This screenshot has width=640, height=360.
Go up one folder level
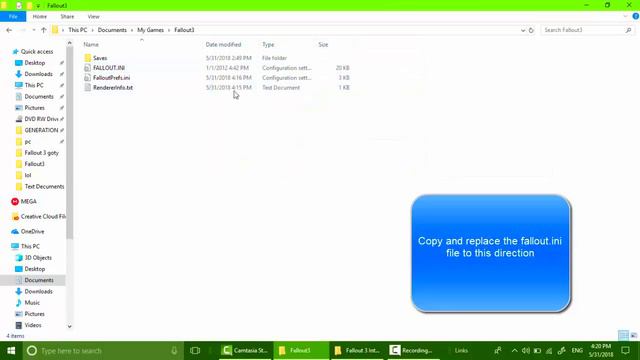(x=44, y=30)
